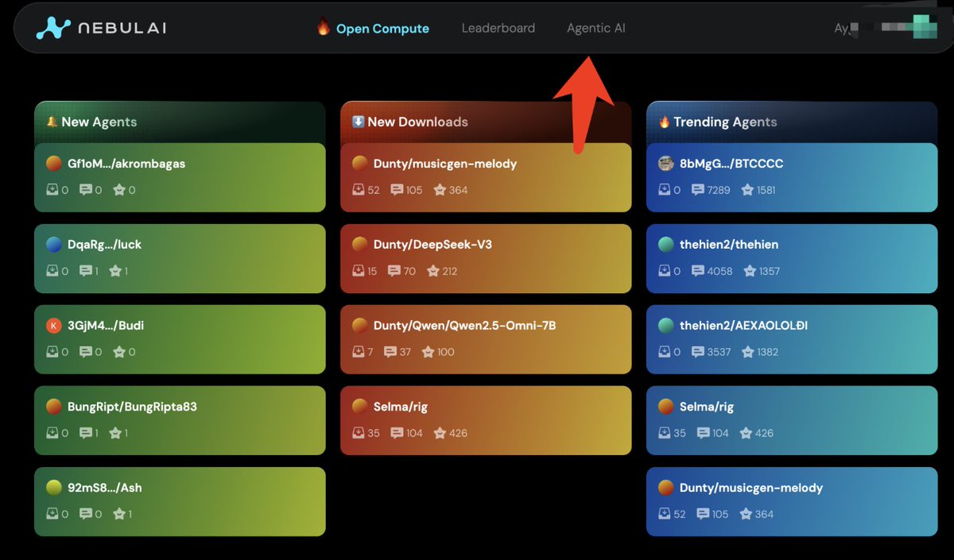
Task: Click the star icon on the Dunty/Qwen/Qwen2.5-Omni-7B card
Action: click(x=429, y=352)
